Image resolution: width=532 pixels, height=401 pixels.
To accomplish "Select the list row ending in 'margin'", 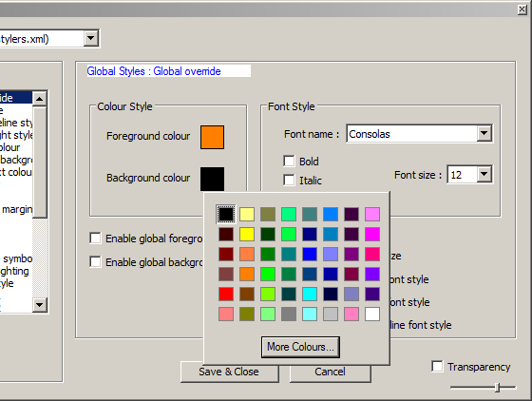I will coord(16,209).
